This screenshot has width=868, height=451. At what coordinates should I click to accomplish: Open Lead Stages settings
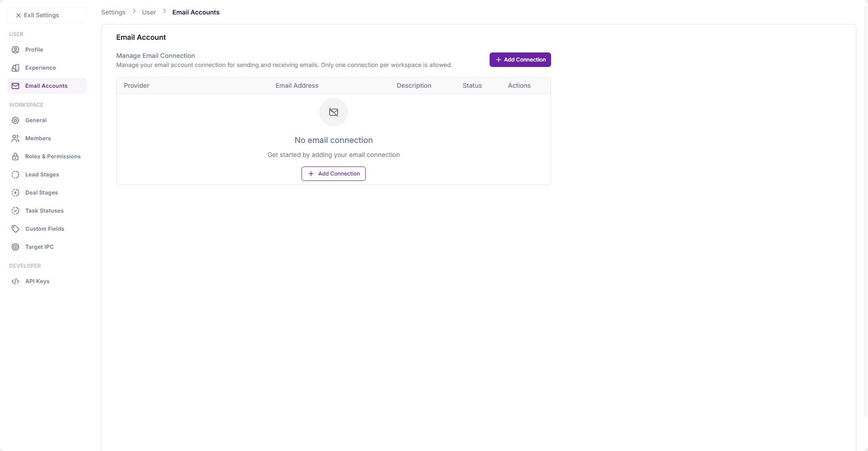42,175
